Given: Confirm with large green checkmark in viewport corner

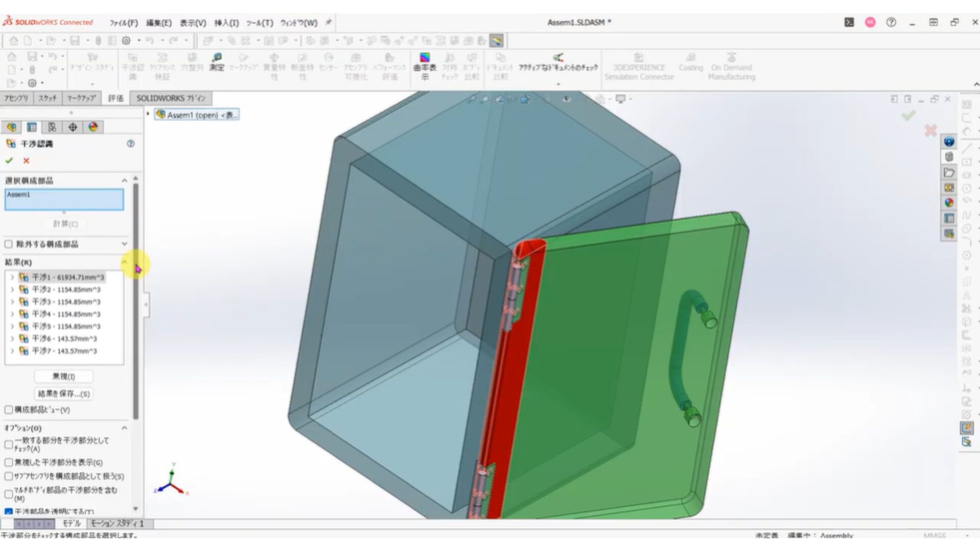Looking at the screenshot, I should (x=908, y=116).
